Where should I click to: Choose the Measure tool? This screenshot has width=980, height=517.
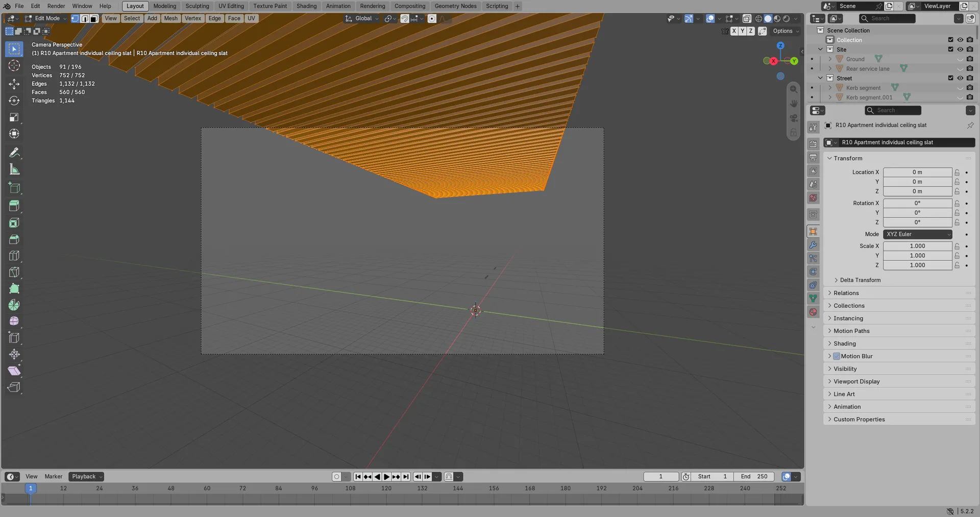click(x=14, y=169)
